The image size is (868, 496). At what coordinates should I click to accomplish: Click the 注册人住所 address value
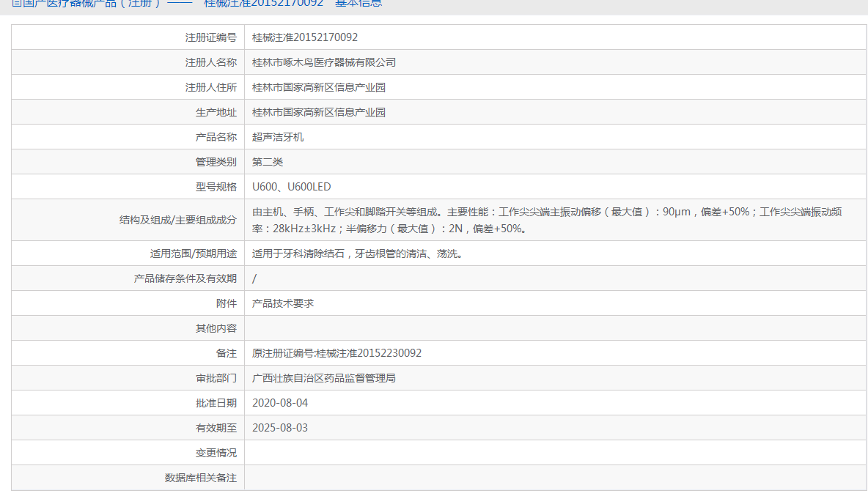(x=319, y=87)
